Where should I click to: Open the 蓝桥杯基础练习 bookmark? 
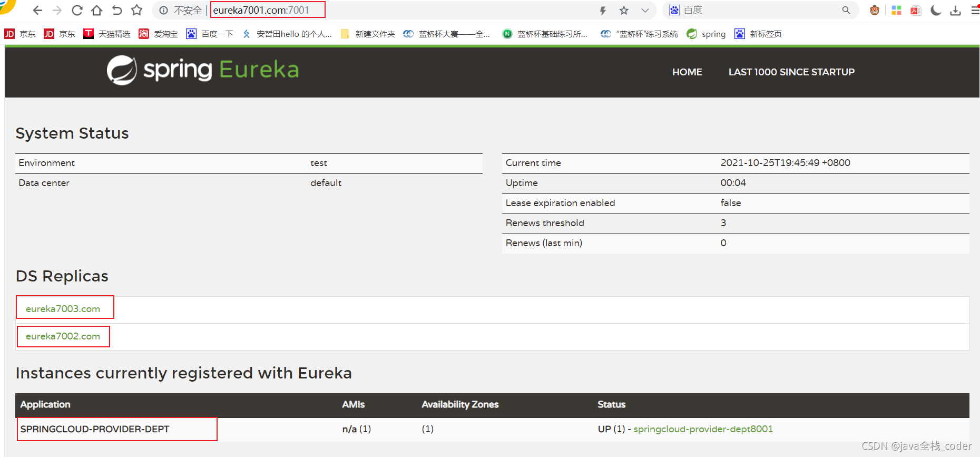click(x=545, y=34)
